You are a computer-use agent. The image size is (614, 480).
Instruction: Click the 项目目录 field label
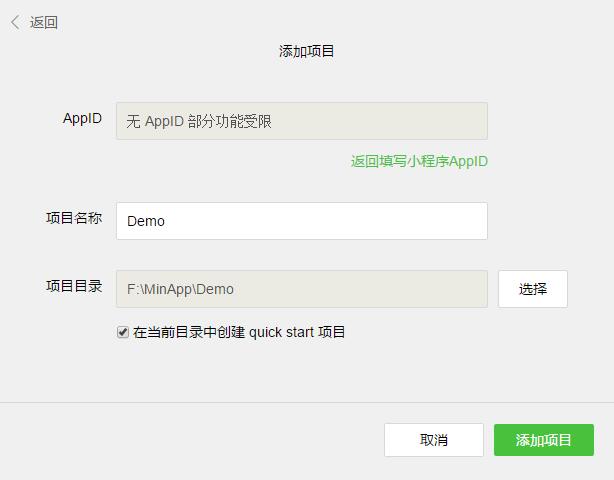point(74,286)
